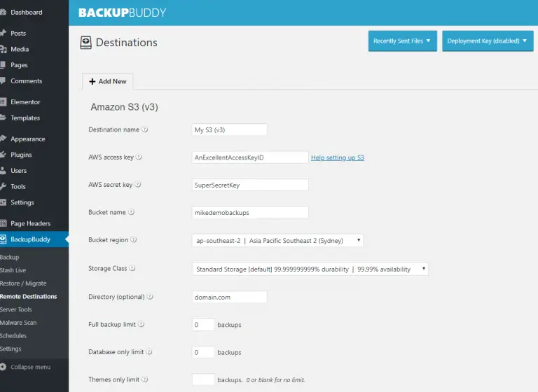Click the Settings sliders icon in sidebar

point(3,202)
